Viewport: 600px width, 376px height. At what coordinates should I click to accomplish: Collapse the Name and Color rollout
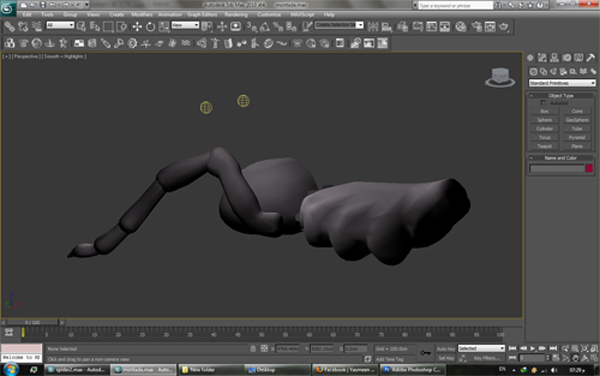point(561,158)
